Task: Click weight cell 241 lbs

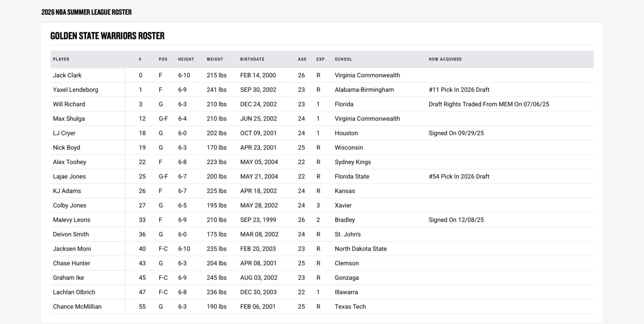Action: click(216, 90)
